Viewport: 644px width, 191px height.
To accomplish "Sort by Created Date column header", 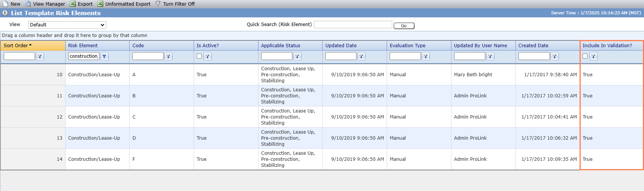I will coord(533,45).
